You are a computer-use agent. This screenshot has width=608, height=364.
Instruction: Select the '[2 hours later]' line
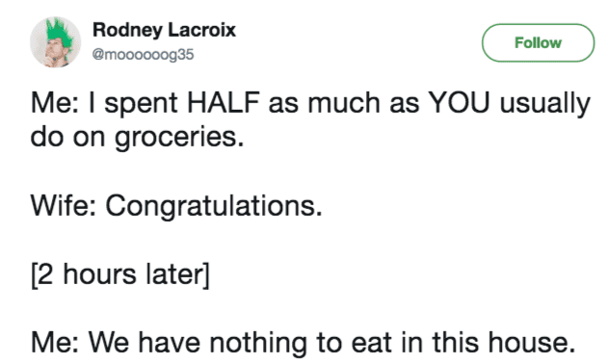click(120, 274)
